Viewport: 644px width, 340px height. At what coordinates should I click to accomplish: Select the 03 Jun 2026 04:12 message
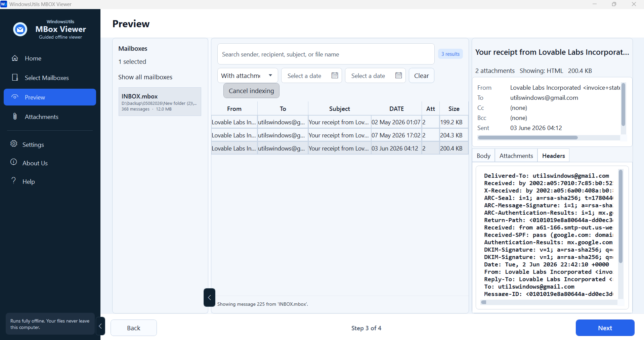coord(340,148)
